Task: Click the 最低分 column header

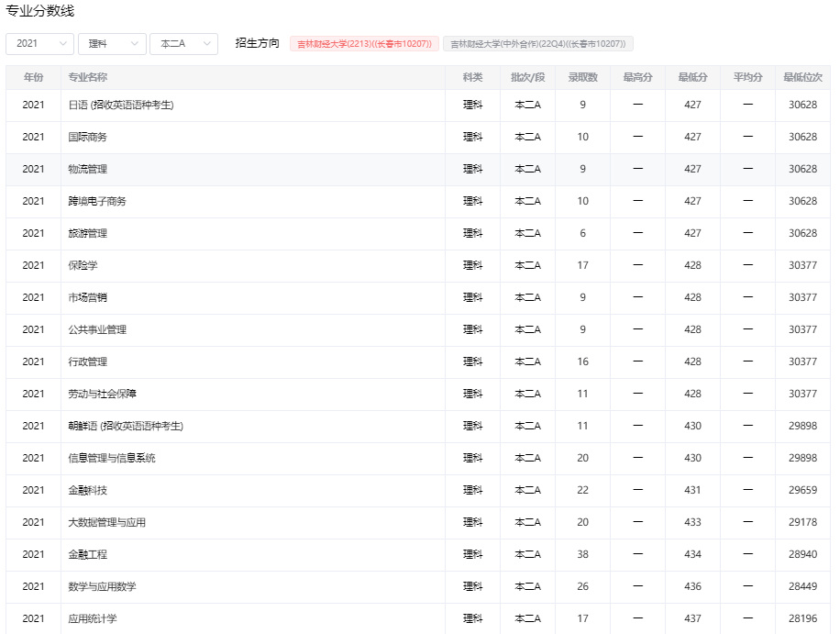Action: [692, 78]
